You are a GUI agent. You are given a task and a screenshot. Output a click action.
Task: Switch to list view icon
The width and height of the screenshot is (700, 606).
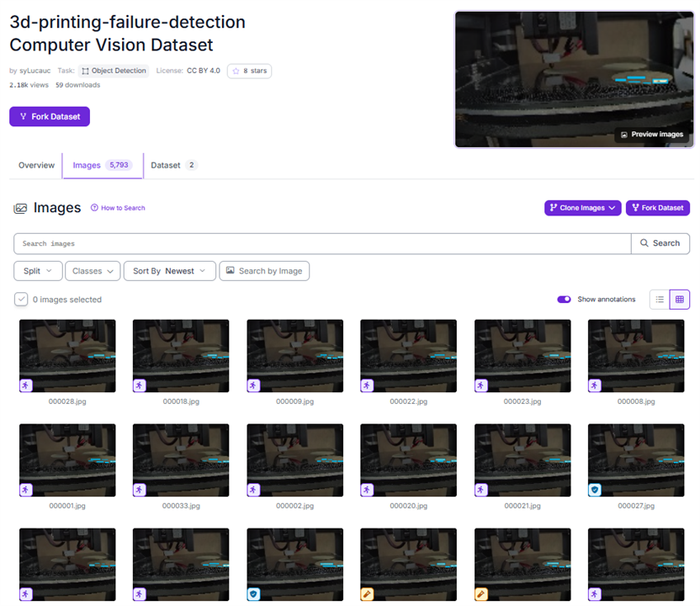tap(660, 299)
